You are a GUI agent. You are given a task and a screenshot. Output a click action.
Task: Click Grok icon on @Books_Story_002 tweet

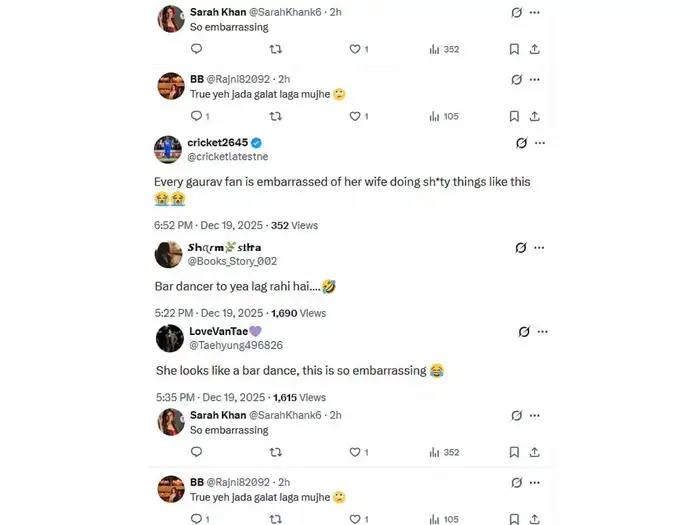point(521,247)
